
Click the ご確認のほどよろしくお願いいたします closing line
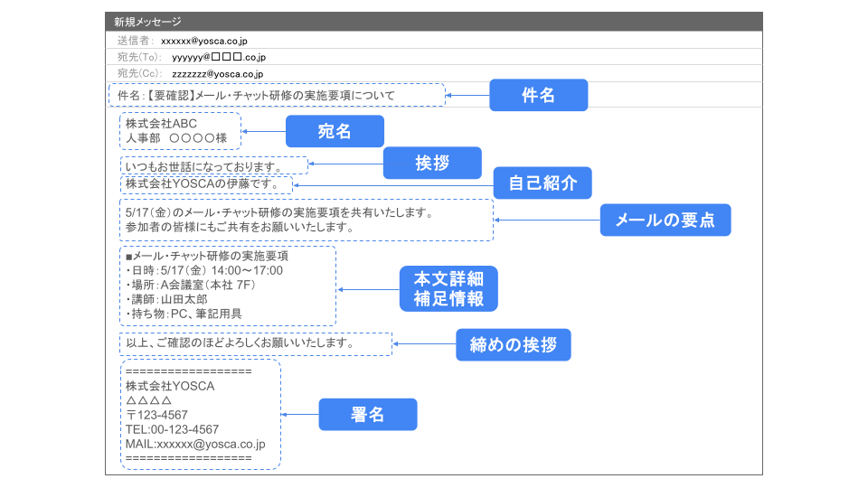[x=255, y=343]
